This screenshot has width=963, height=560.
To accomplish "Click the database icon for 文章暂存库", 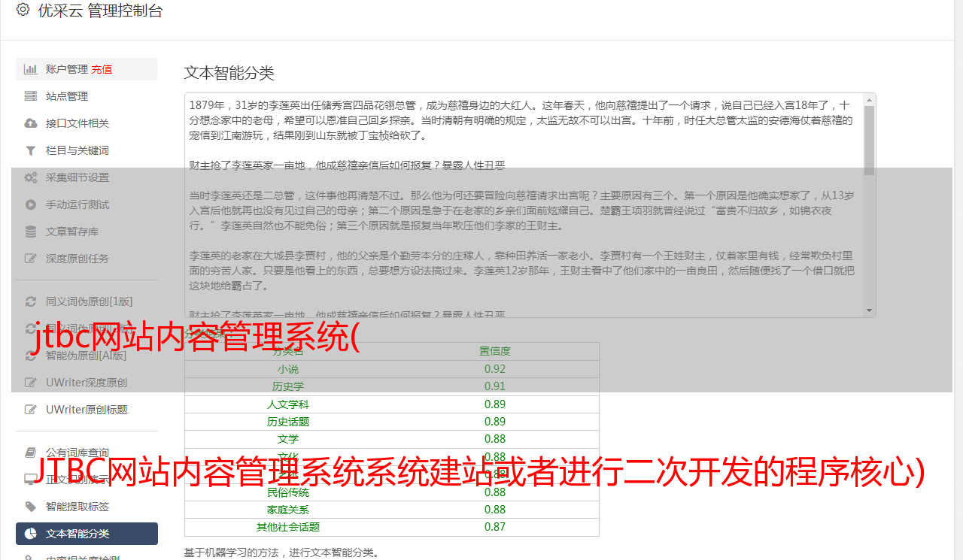I will click(31, 232).
